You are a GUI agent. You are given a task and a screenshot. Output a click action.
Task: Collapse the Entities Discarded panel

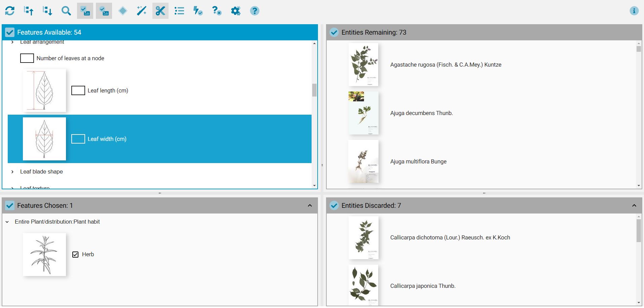tap(634, 205)
